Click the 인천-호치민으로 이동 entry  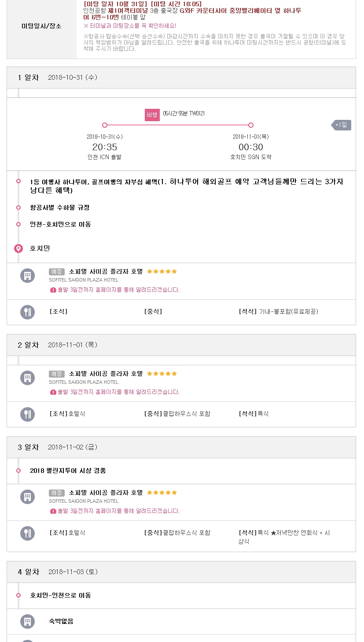(x=61, y=224)
